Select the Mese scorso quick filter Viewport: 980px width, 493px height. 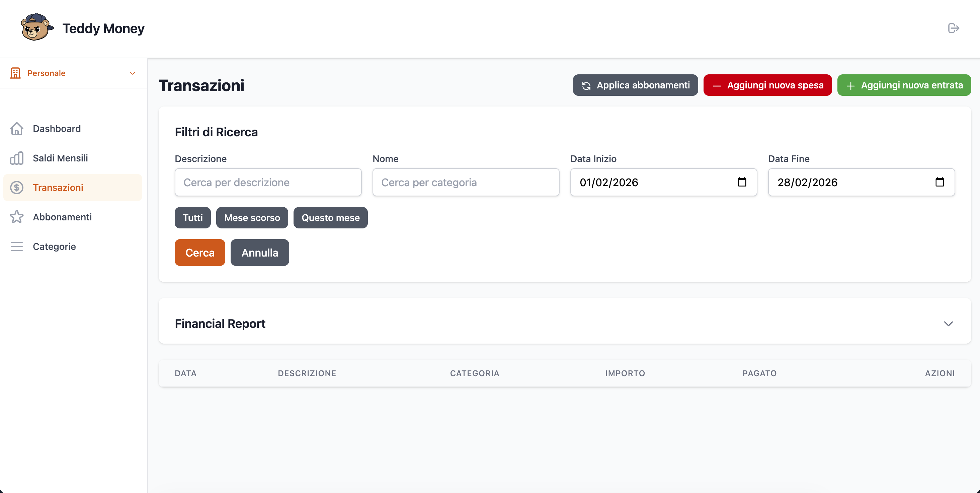[252, 218]
